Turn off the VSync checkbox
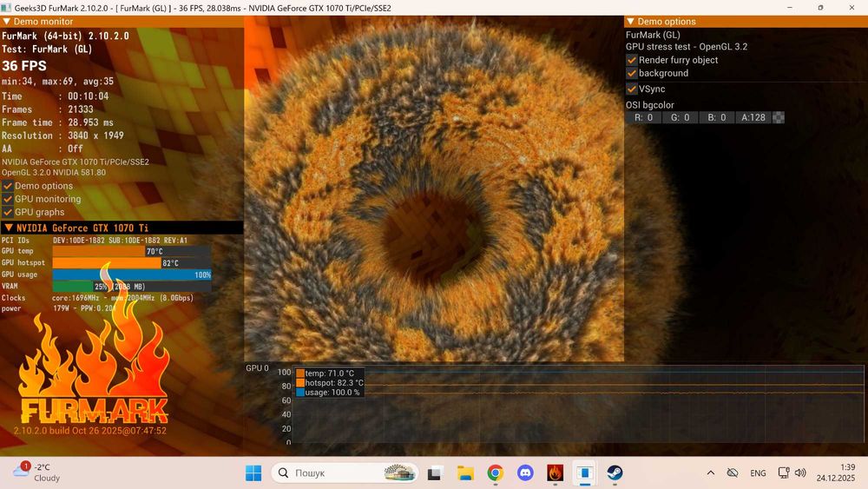Viewport: 868px width, 489px height. click(x=632, y=89)
